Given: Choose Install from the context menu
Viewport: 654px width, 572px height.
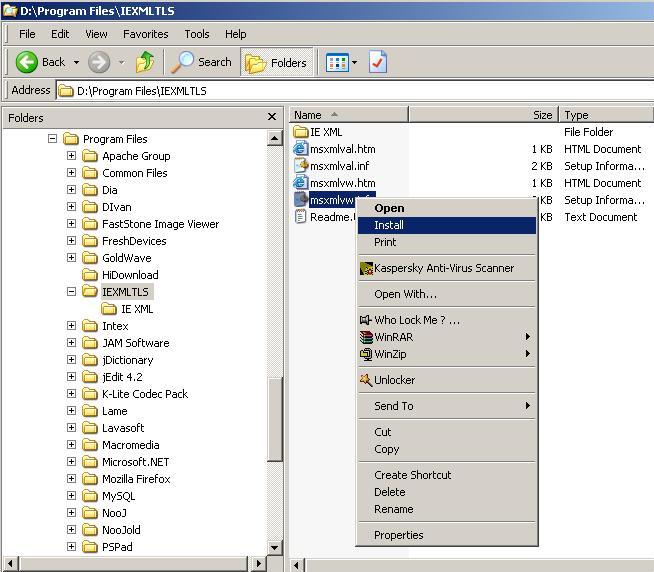Looking at the screenshot, I should 447,225.
